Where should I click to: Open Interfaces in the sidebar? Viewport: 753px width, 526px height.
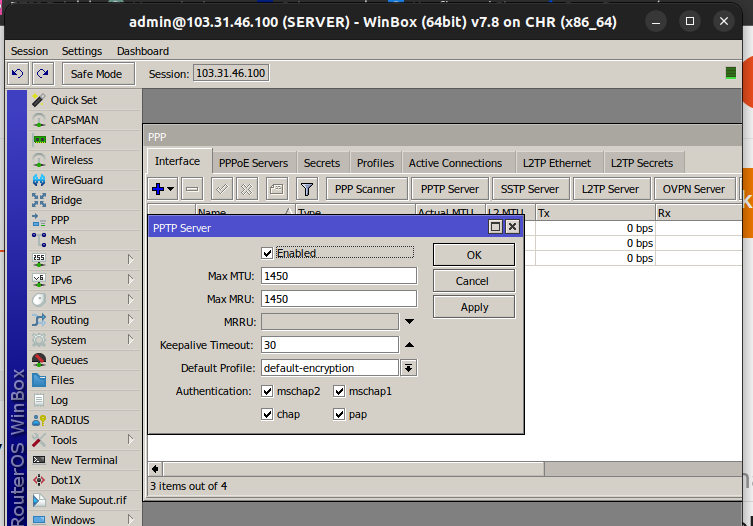coord(84,140)
